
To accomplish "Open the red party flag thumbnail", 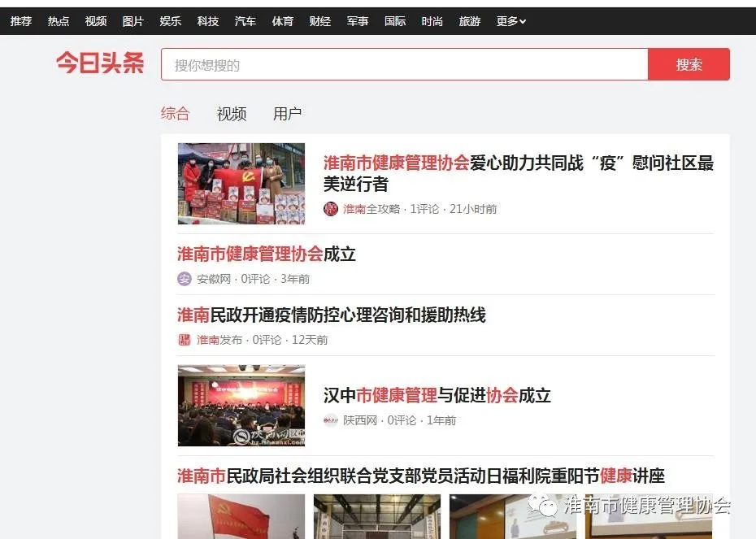I will [x=241, y=516].
